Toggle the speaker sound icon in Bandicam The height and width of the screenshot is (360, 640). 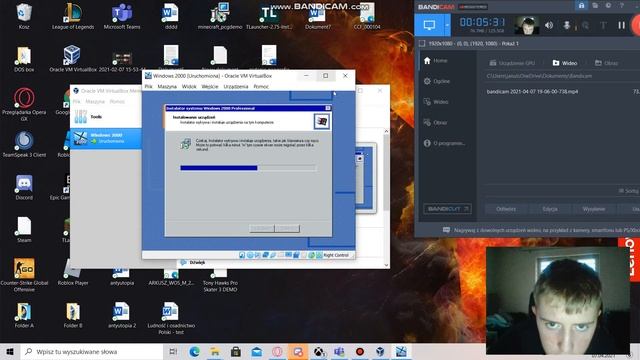point(549,25)
